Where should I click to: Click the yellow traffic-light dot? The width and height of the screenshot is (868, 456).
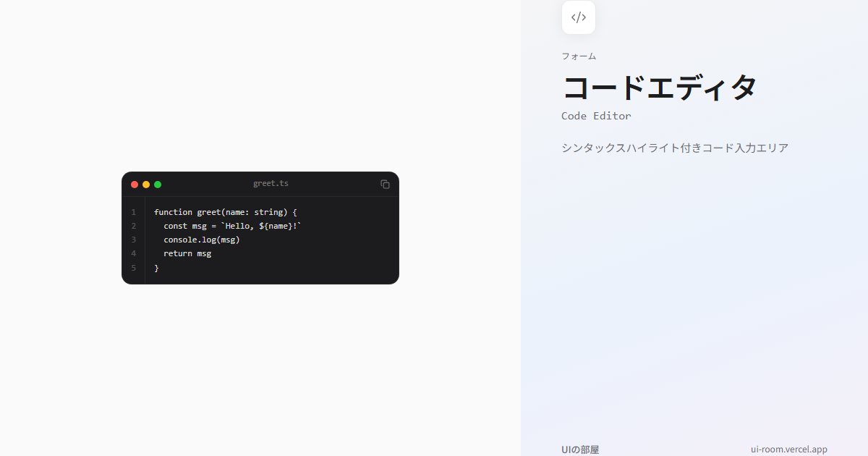146,185
